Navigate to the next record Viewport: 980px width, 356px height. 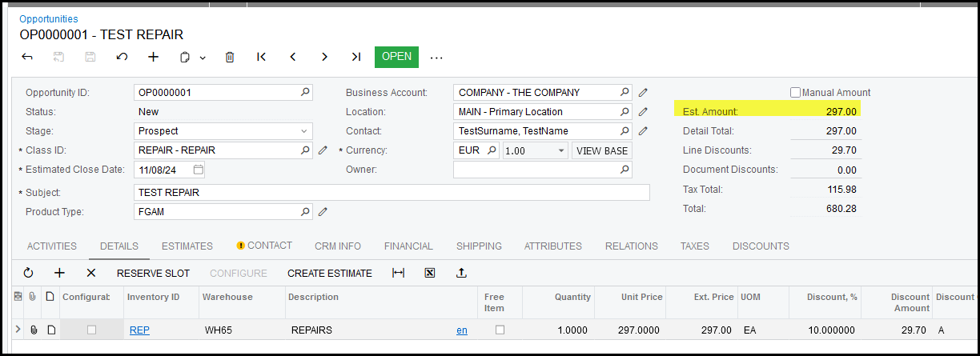324,57
